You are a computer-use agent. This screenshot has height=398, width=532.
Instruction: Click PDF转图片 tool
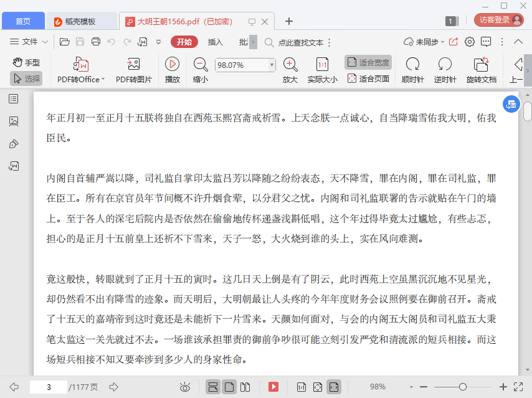(134, 70)
